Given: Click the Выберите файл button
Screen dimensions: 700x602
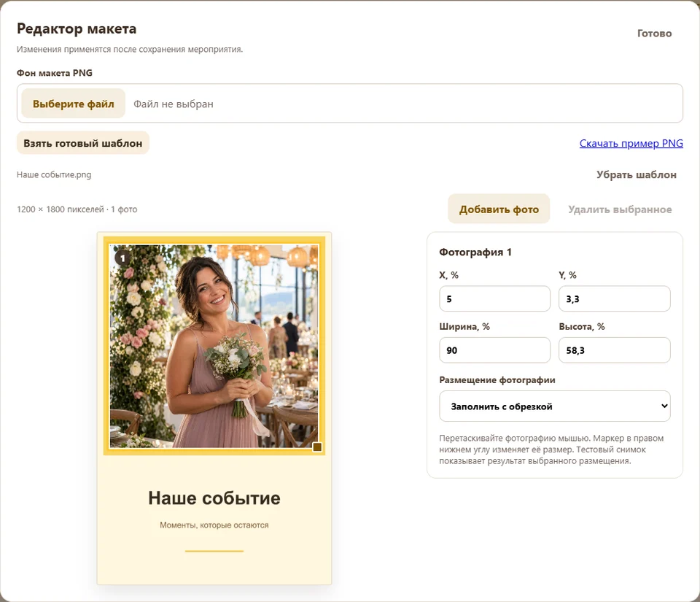Looking at the screenshot, I should point(73,104).
